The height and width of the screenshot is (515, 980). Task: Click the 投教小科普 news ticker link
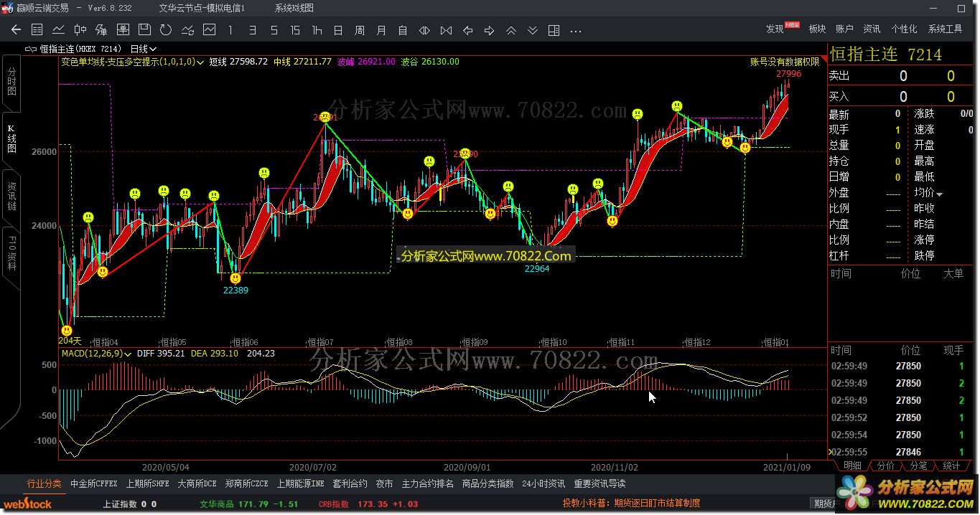click(631, 504)
